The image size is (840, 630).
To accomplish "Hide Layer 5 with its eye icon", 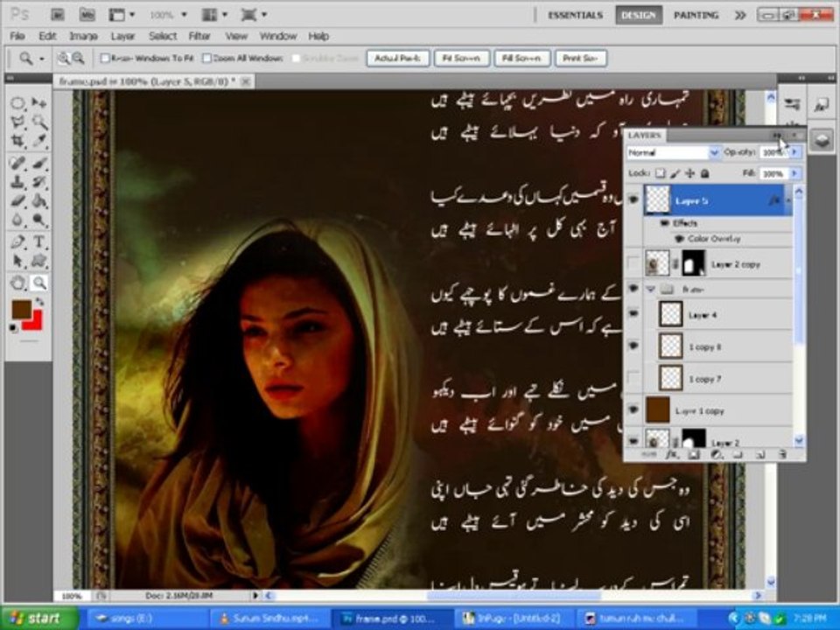I will (x=633, y=199).
